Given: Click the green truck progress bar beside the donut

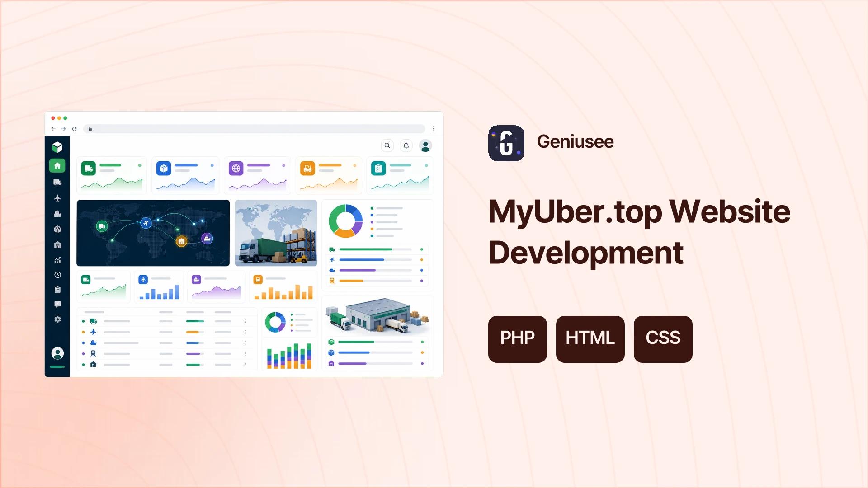Looking at the screenshot, I should 376,249.
